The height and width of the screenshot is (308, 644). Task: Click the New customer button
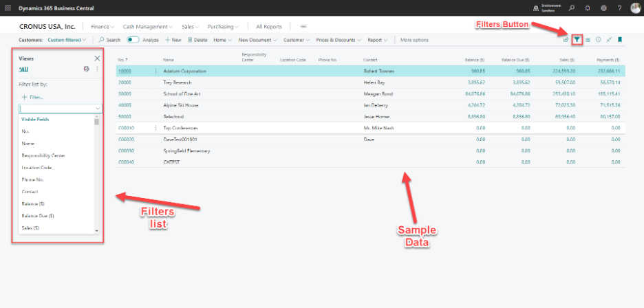pos(173,40)
